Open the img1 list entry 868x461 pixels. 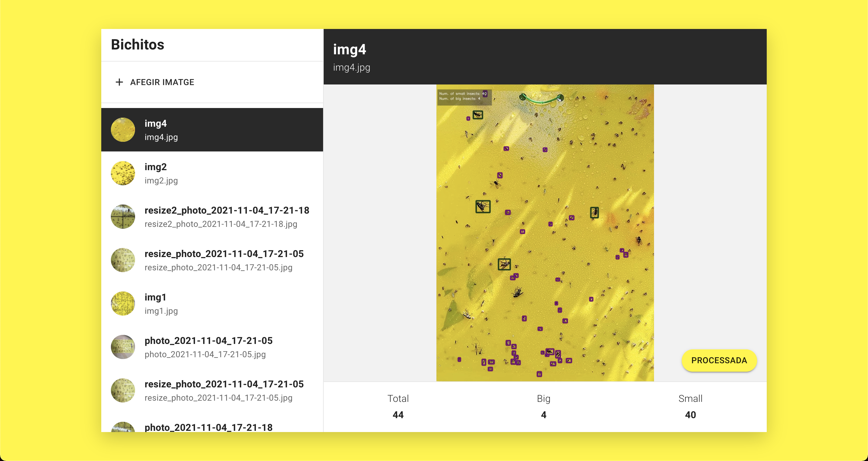[155, 297]
